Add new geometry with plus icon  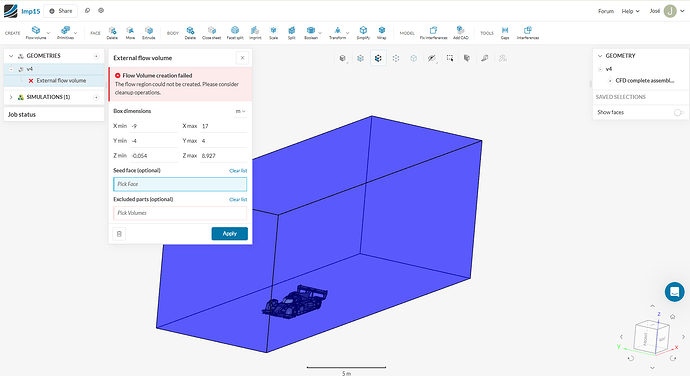click(x=96, y=56)
